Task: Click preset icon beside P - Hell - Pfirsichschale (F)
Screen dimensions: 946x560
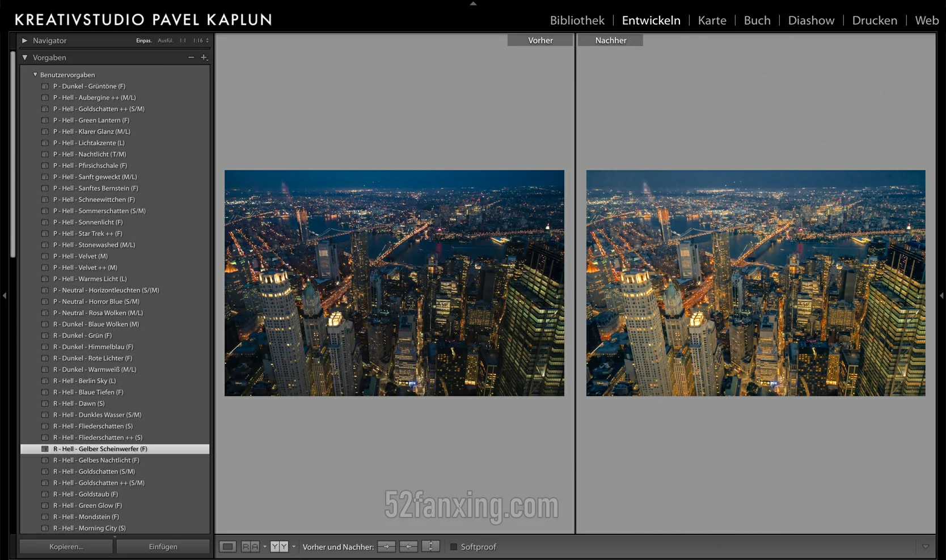Action: (45, 166)
